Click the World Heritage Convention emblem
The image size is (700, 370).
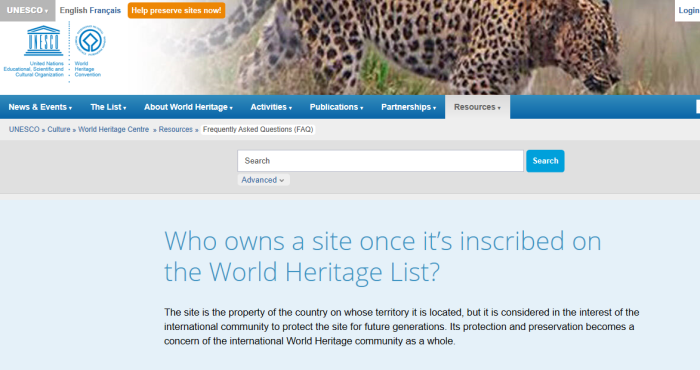point(90,40)
